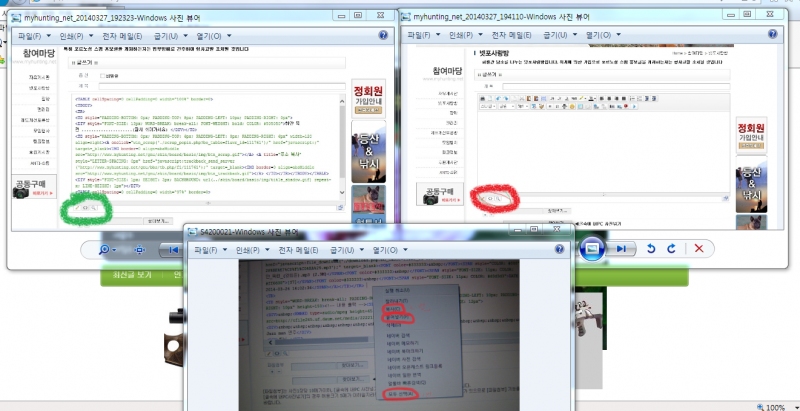Rotate the photo clockwise

click(x=672, y=248)
